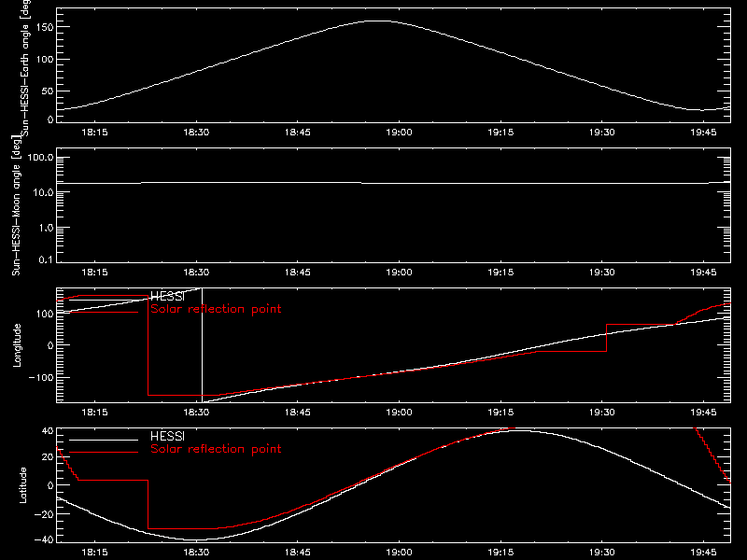
Task: Click the 100 tick on Longitude axis
Action: tap(45, 314)
